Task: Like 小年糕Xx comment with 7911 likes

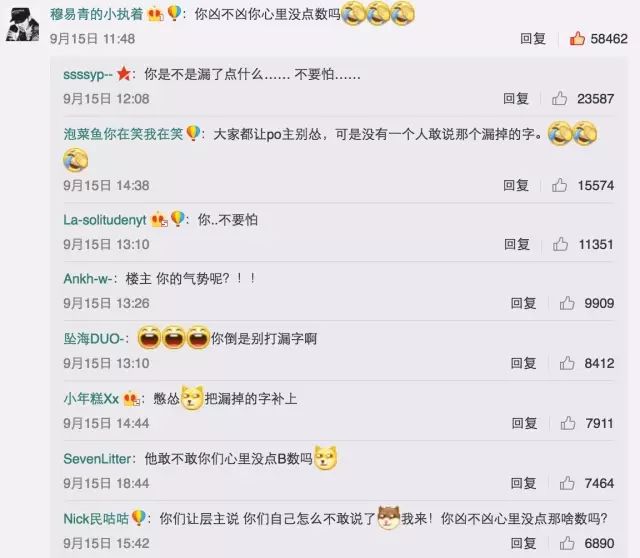Action: (x=567, y=423)
